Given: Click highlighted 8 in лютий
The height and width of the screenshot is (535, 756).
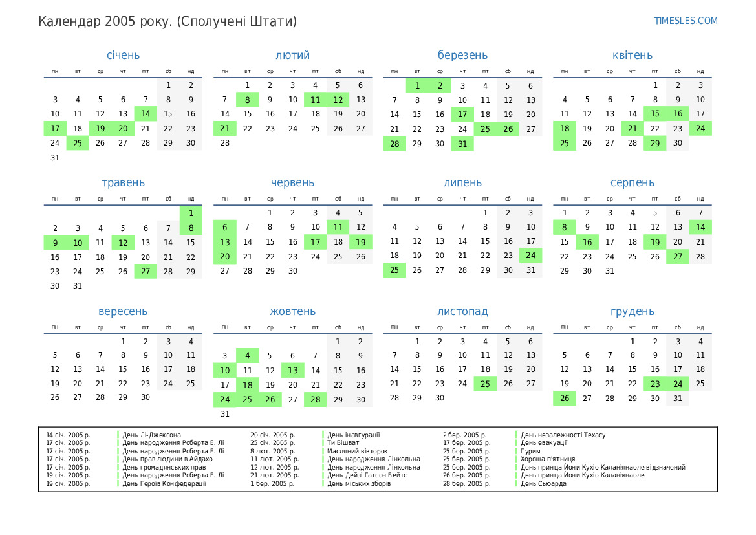Looking at the screenshot, I should [x=247, y=100].
